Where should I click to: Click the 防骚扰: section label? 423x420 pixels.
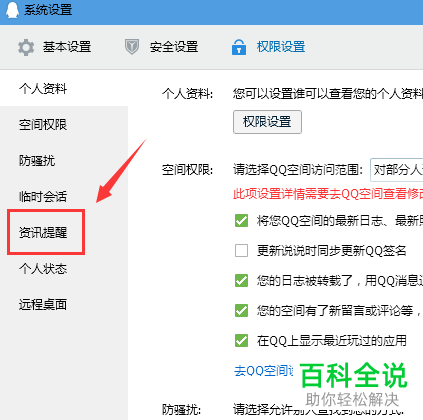click(182, 409)
